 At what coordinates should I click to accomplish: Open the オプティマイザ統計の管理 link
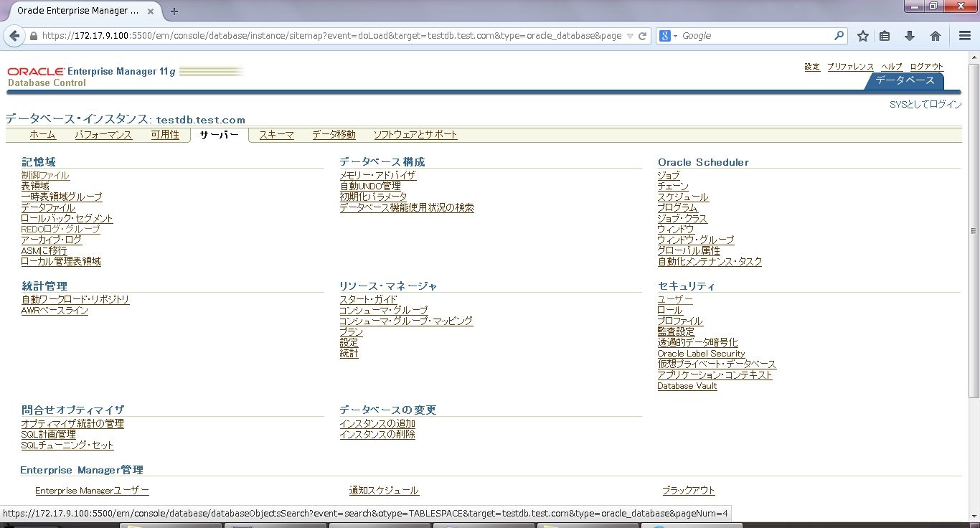(x=72, y=423)
